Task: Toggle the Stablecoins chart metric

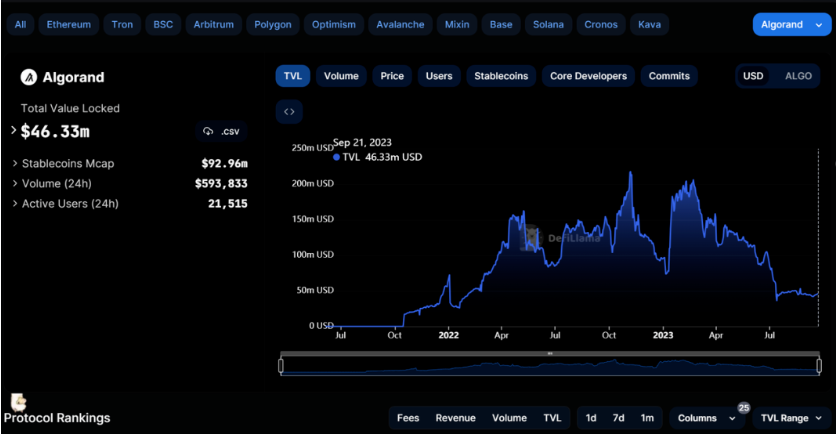Action: (501, 76)
